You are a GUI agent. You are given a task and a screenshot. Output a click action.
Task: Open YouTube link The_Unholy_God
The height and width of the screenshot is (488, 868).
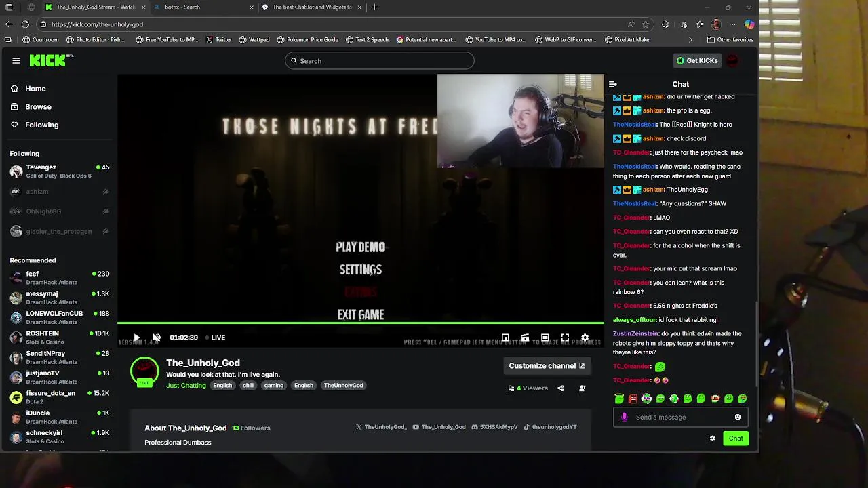[439, 427]
